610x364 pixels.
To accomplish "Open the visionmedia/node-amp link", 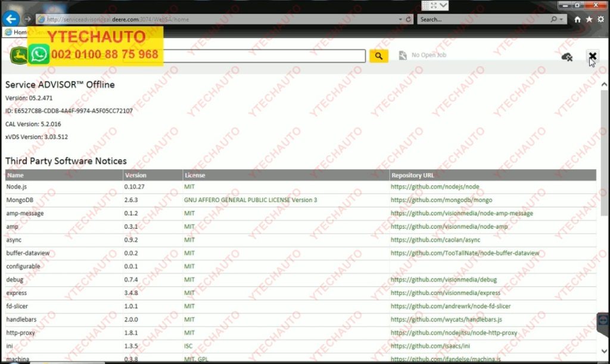I will pos(449,226).
